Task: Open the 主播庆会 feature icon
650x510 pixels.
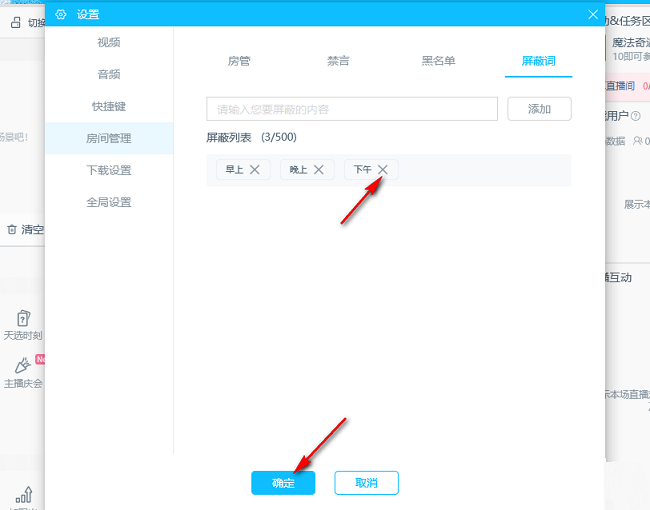Action: 22,365
